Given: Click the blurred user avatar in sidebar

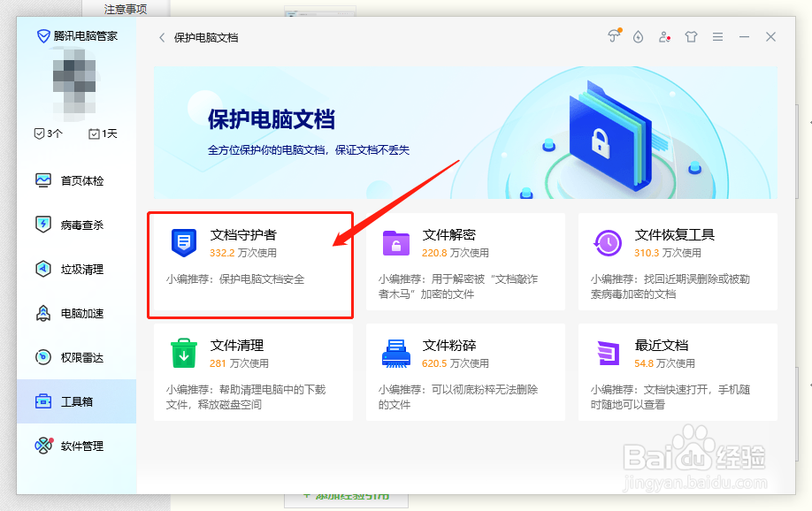Looking at the screenshot, I should 75,84.
